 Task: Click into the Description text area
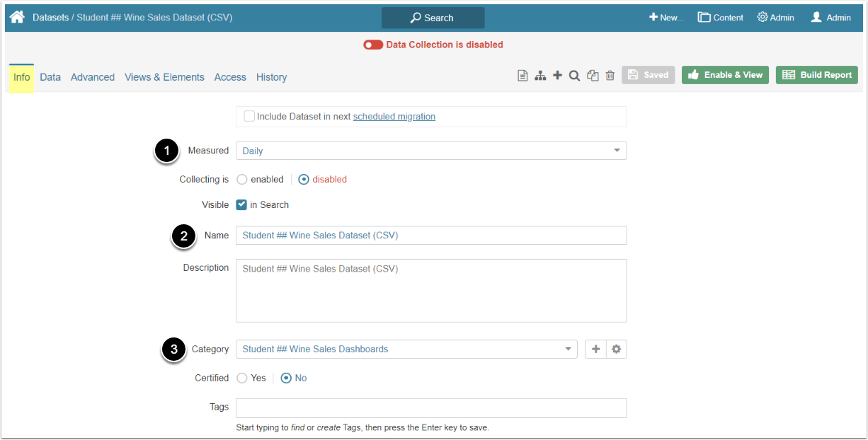431,291
